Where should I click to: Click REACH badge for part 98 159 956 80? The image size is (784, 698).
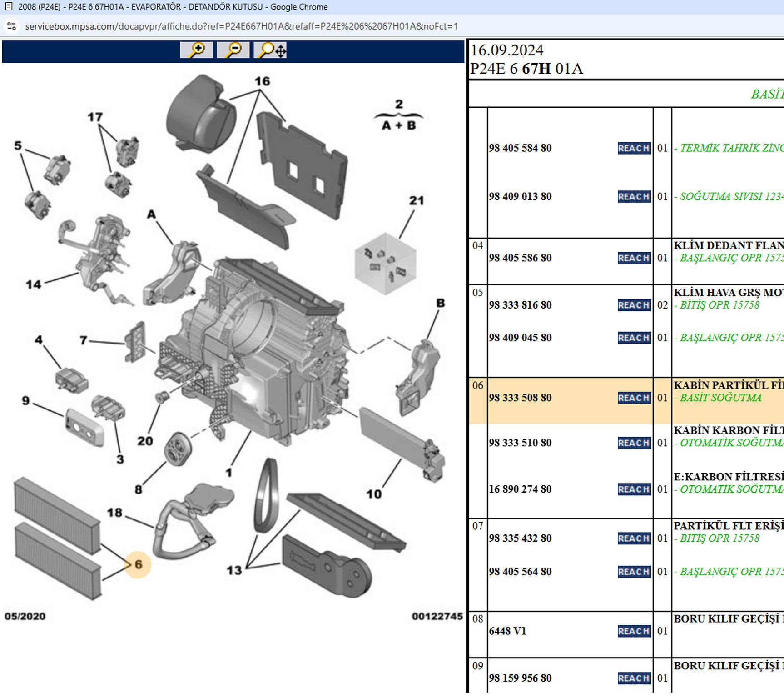coord(634,678)
